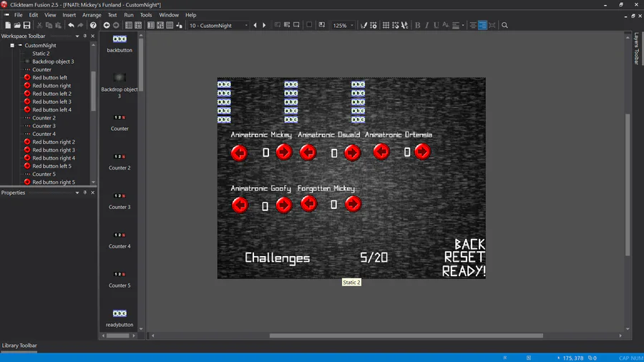Go to previous frame arrow

pyautogui.click(x=255, y=26)
